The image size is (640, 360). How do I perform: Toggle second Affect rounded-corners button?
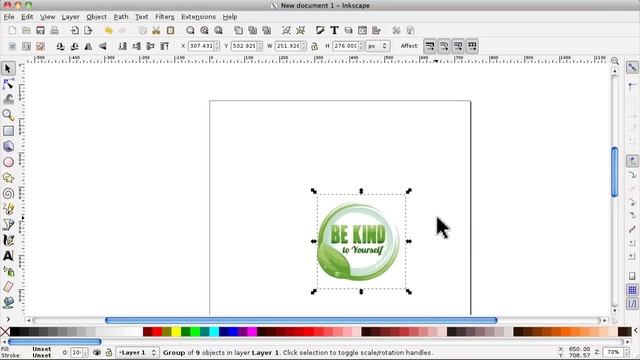444,46
